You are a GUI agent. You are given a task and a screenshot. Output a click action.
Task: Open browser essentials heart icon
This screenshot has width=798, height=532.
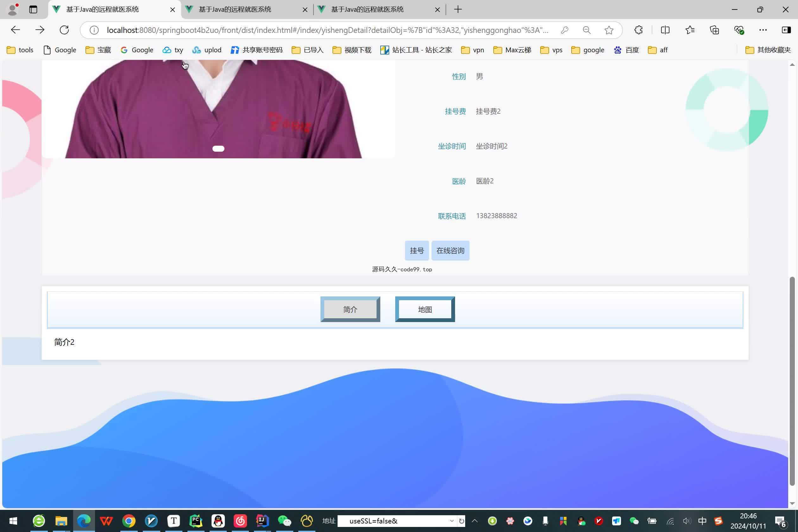(739, 30)
